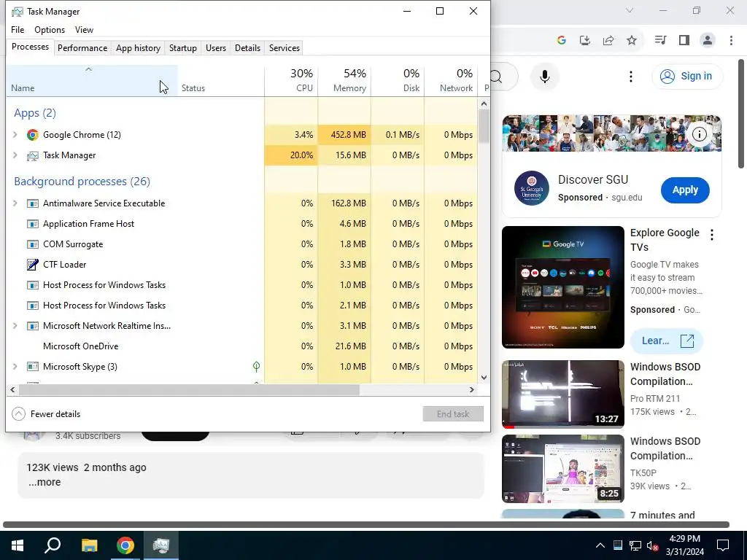747x560 pixels.
Task: Click the Task Manager horizontal scrollbar thumb
Action: [x=189, y=389]
